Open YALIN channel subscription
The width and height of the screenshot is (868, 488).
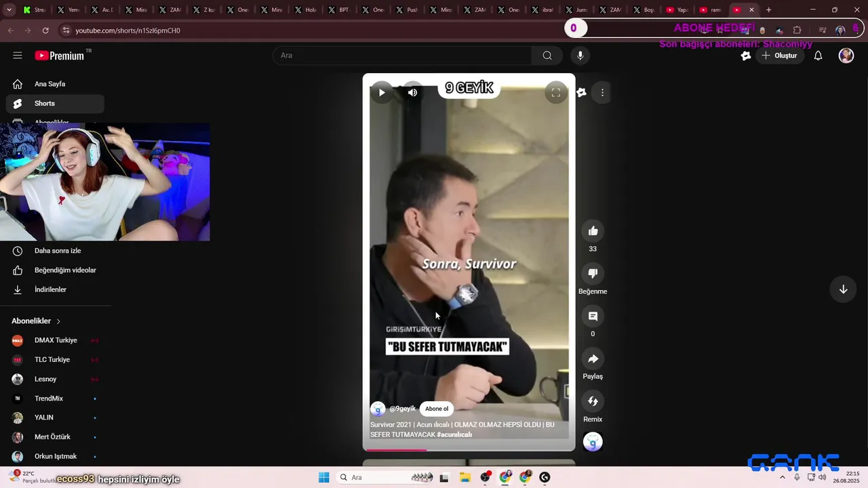[x=55, y=418]
